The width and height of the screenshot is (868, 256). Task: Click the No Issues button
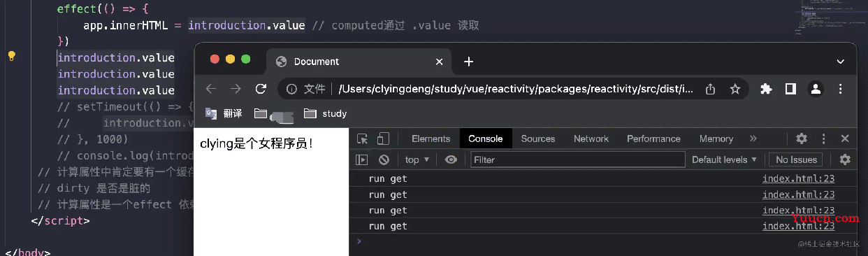[x=797, y=159]
